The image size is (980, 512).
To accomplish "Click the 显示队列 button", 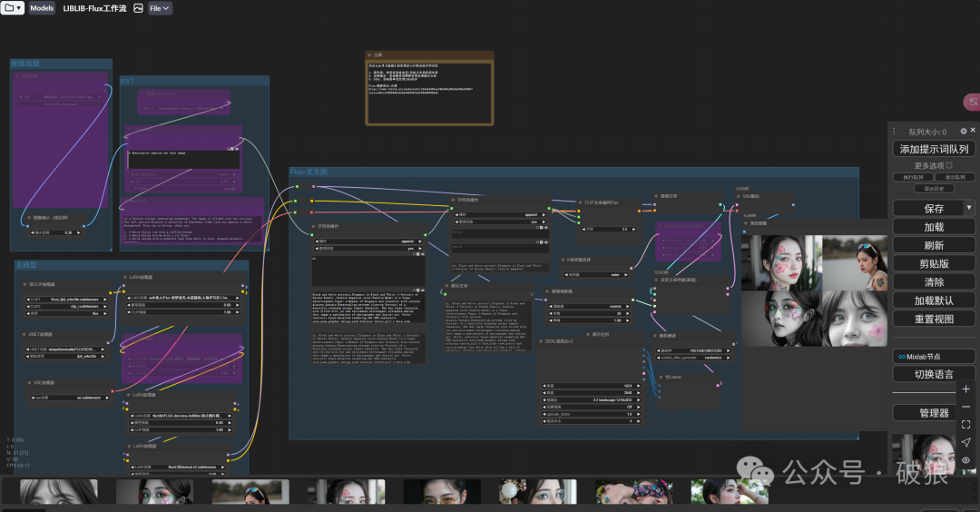I will pos(955,178).
